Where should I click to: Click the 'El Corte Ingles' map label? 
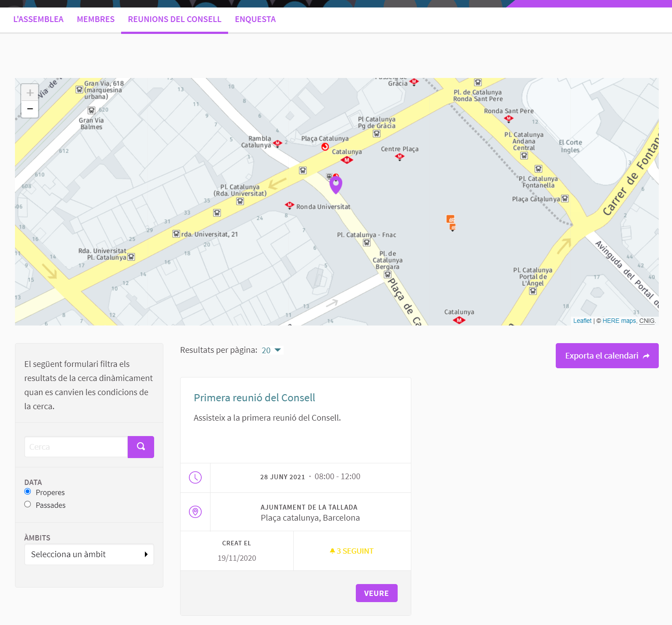570,146
